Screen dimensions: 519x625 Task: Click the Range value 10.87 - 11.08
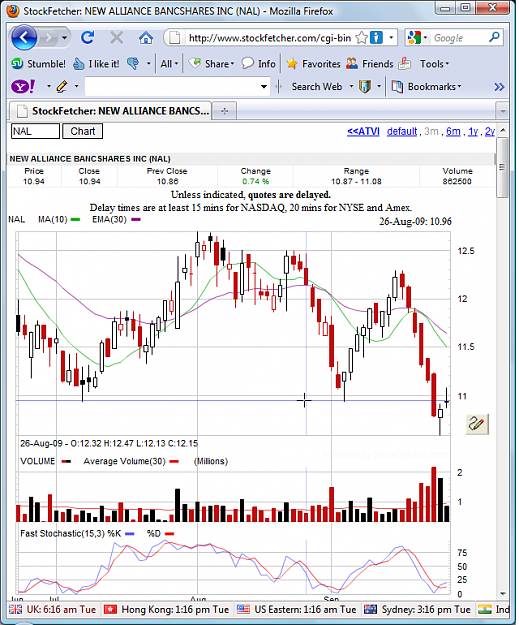[x=356, y=181]
